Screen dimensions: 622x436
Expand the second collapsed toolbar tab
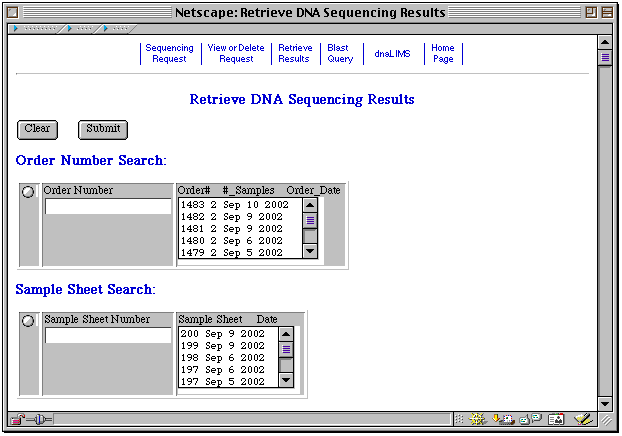tap(80, 29)
